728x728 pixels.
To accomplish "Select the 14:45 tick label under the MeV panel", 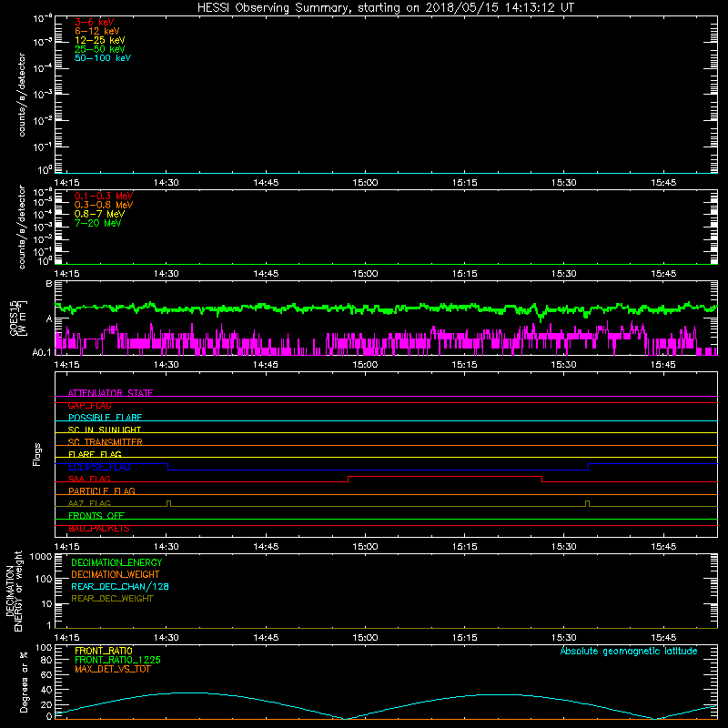I will tap(266, 274).
